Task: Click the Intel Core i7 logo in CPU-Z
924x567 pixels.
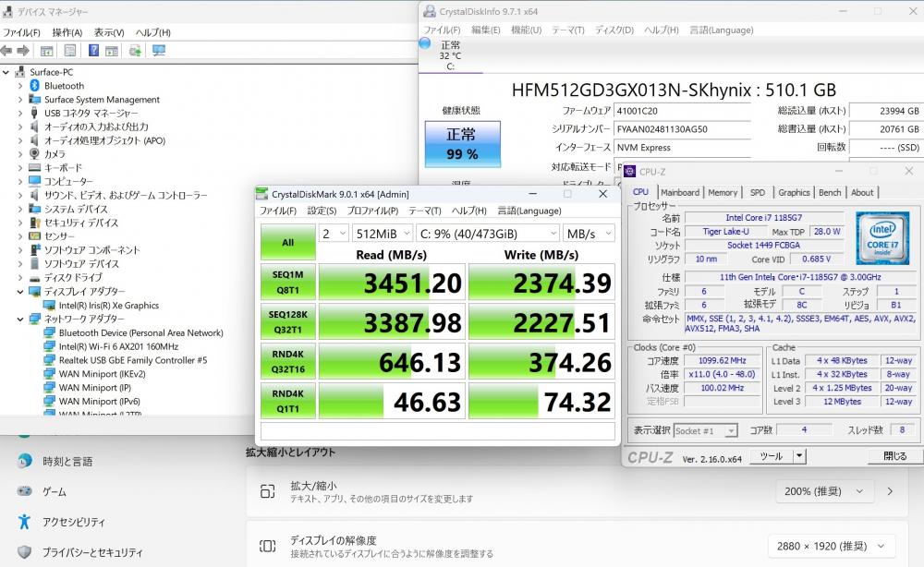Action: (882, 238)
